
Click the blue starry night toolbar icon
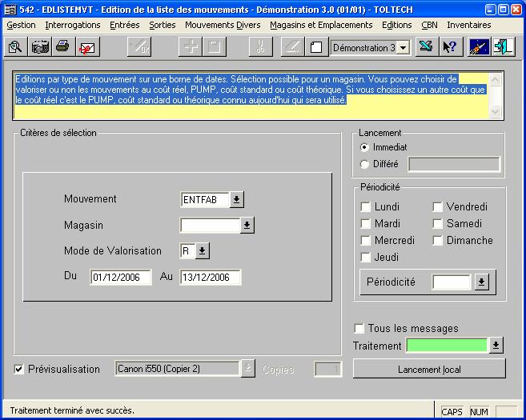coord(480,47)
